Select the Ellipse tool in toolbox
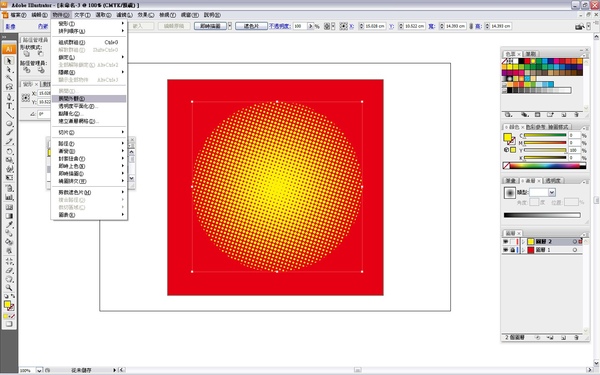Image resolution: width=600 pixels, height=375 pixels. (x=9, y=124)
